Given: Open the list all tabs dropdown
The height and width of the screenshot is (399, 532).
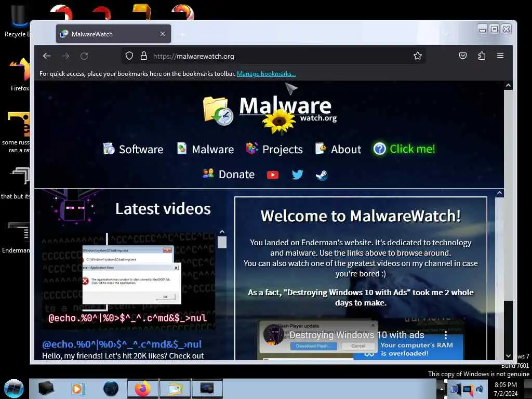Looking at the screenshot, I should [446, 34].
